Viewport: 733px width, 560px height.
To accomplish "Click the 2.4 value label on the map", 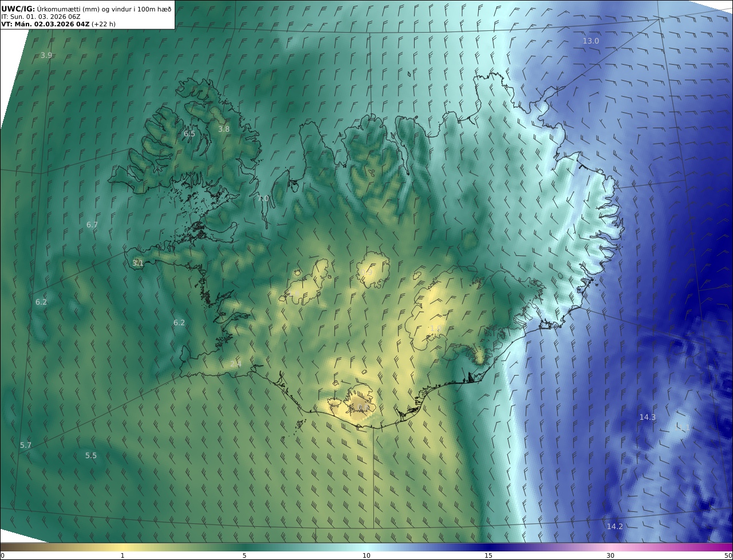I will pos(235,365).
